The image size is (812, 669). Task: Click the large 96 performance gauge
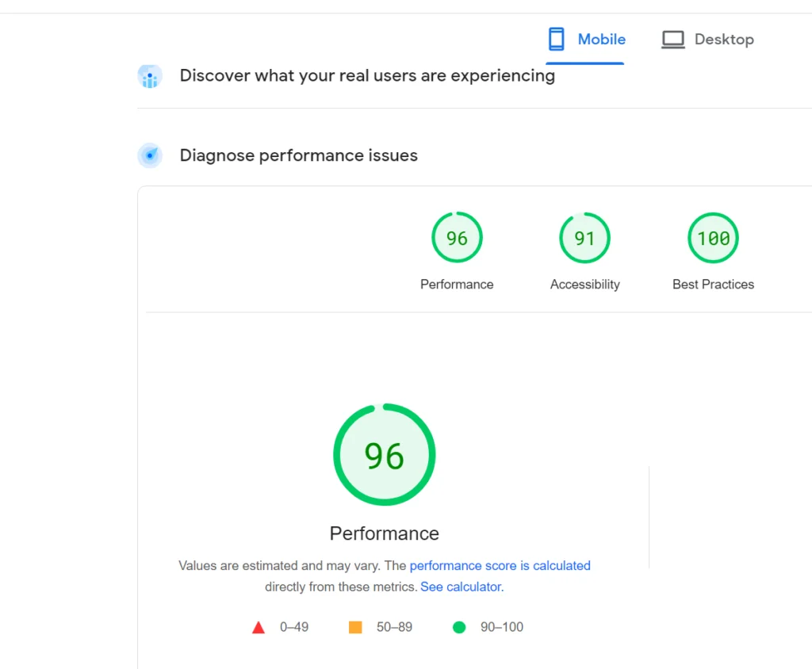click(385, 455)
